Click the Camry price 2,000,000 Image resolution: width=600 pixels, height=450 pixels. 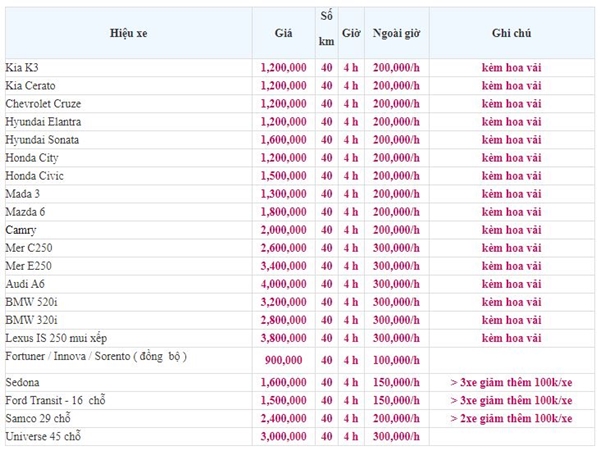coord(284,230)
